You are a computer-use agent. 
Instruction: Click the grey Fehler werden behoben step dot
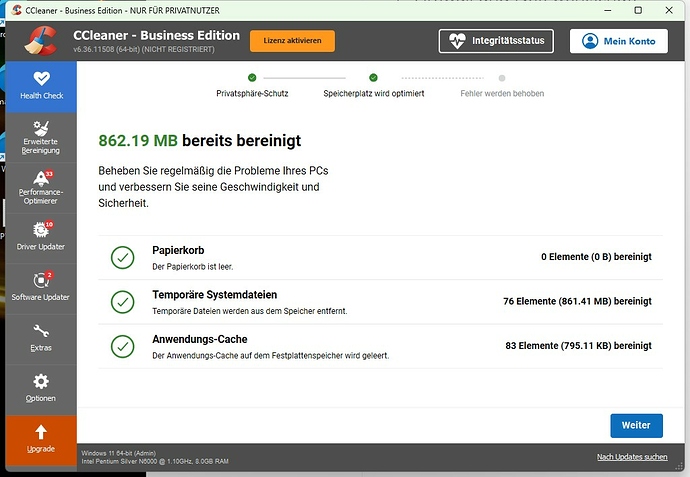click(502, 78)
